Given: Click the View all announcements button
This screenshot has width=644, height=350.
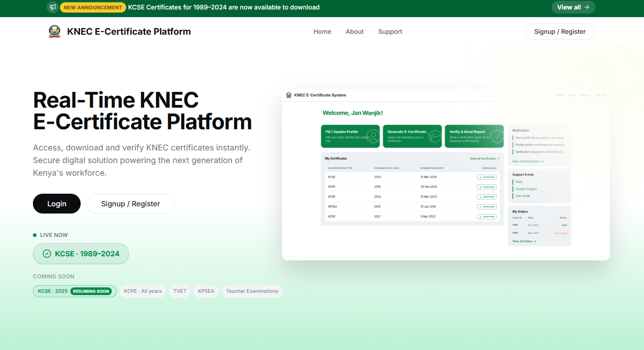Looking at the screenshot, I should click(x=573, y=7).
